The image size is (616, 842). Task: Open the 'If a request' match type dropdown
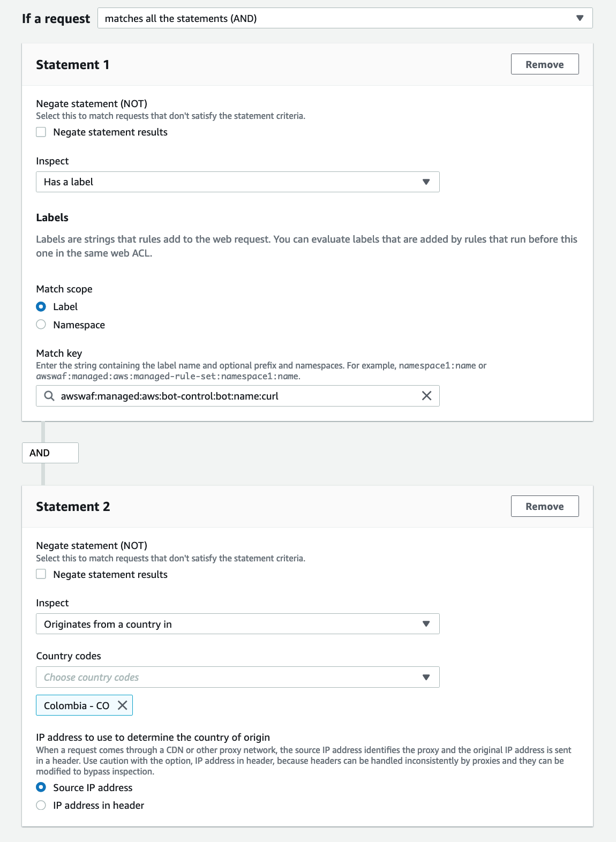(x=344, y=18)
